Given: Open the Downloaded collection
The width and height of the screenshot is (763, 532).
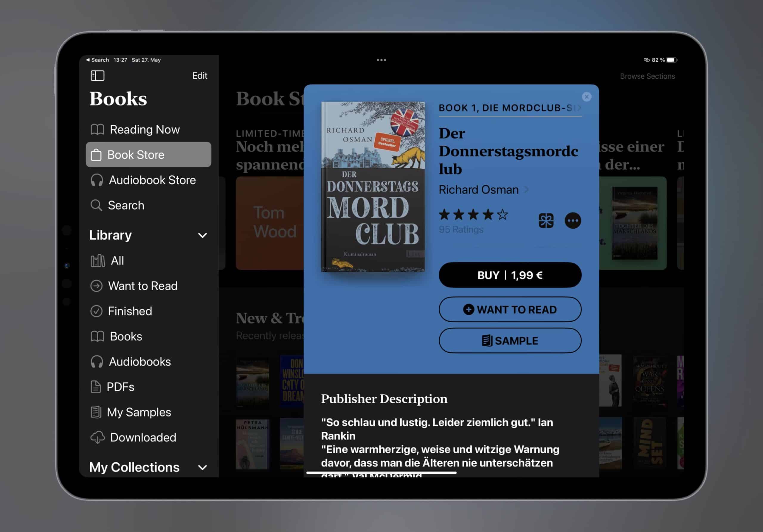Looking at the screenshot, I should [x=148, y=437].
